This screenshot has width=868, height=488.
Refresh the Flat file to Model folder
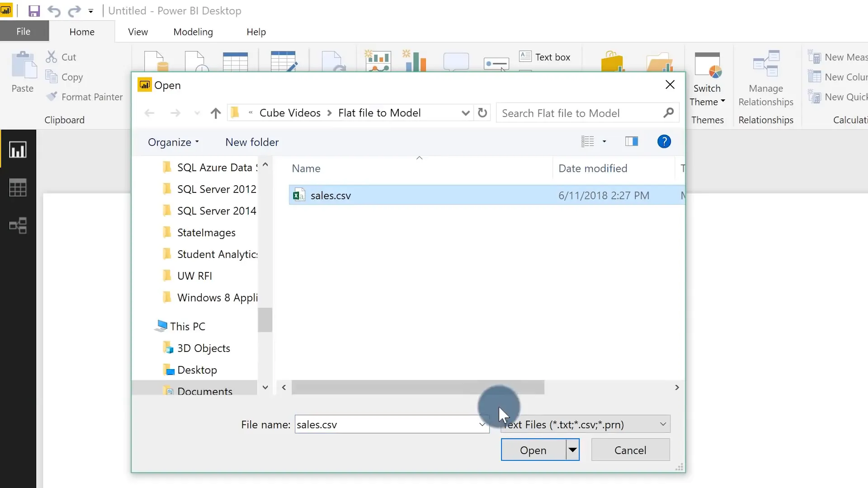tap(482, 113)
